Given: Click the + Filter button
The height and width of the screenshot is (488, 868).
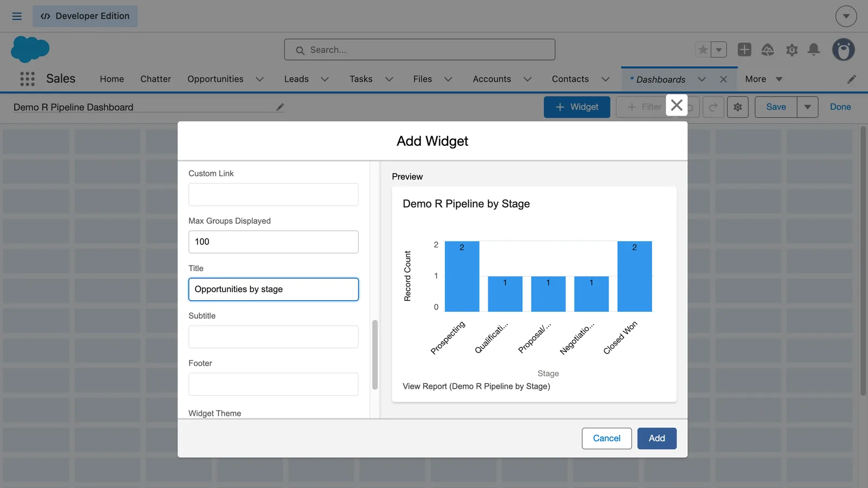Looking at the screenshot, I should pyautogui.click(x=644, y=107).
